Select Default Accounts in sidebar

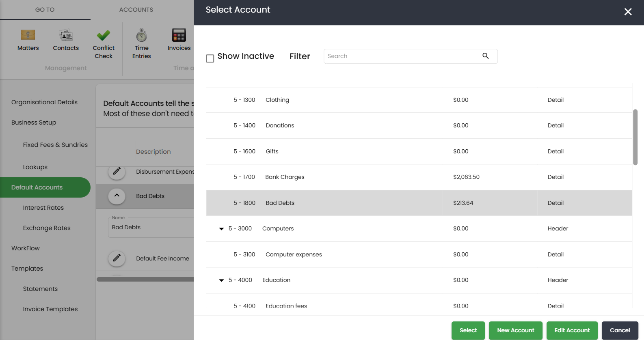click(x=45, y=187)
